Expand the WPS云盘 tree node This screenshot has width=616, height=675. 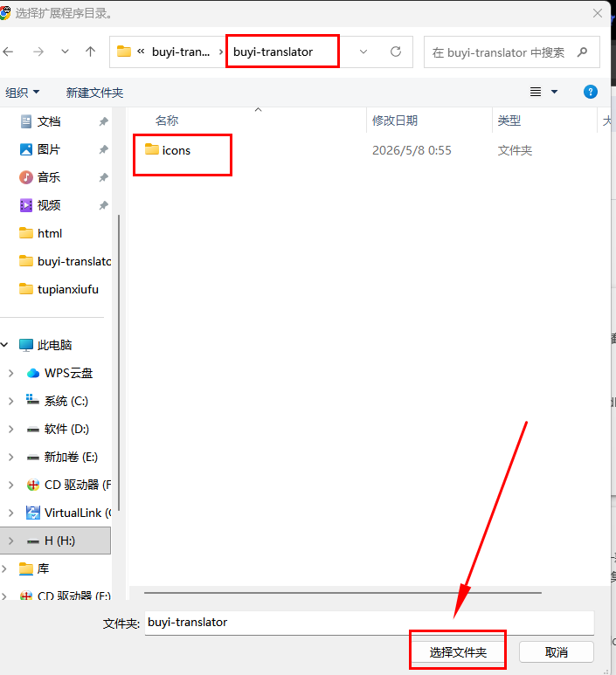tap(11, 373)
